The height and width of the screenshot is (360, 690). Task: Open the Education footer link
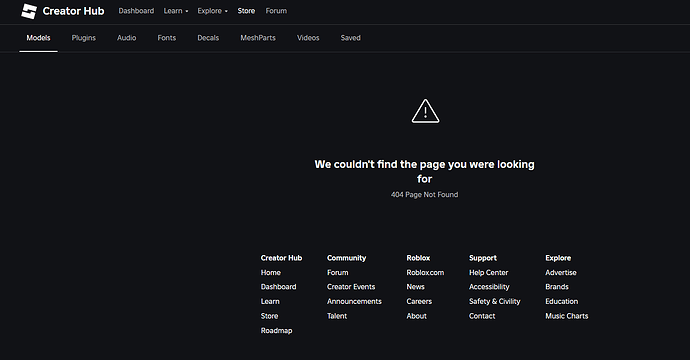click(x=562, y=301)
